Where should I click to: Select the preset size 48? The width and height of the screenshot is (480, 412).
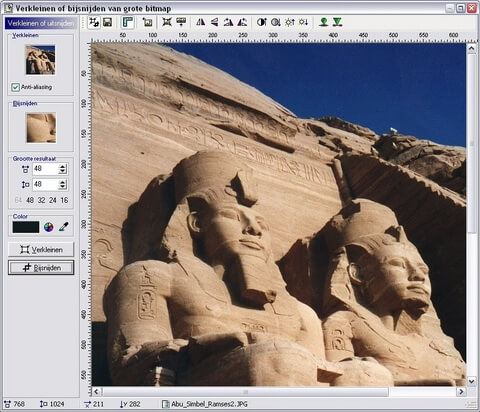(x=30, y=200)
